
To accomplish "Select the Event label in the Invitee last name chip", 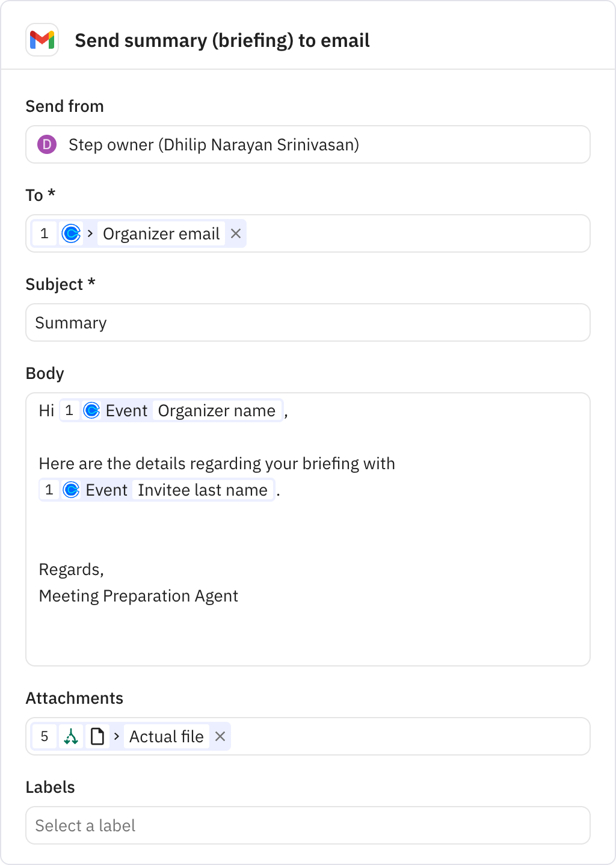I will (106, 490).
